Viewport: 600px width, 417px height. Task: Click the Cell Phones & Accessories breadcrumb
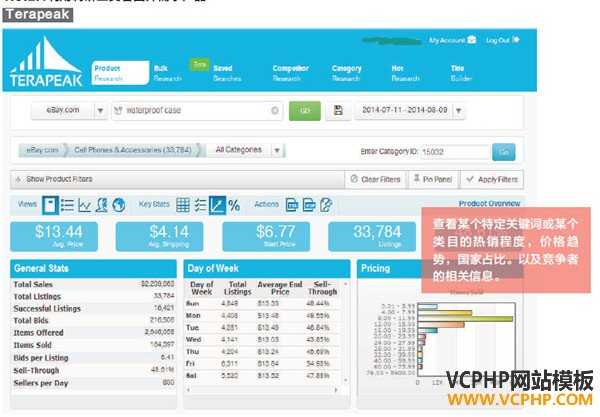[133, 150]
